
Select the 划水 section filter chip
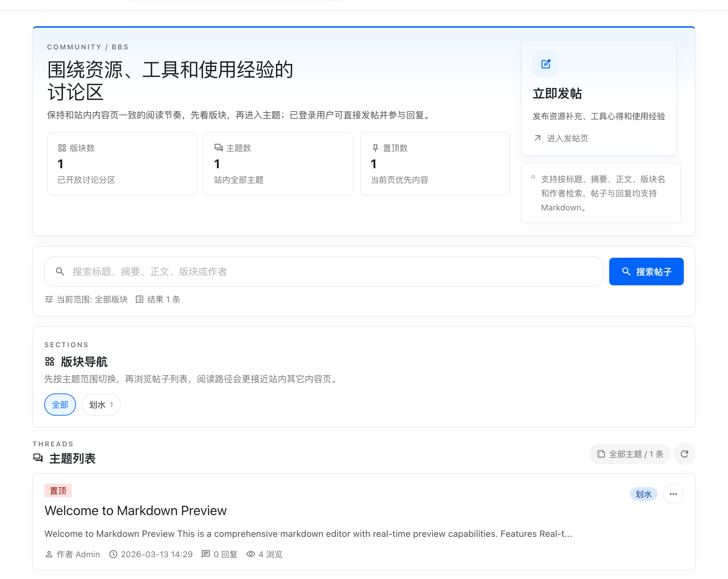coord(101,405)
